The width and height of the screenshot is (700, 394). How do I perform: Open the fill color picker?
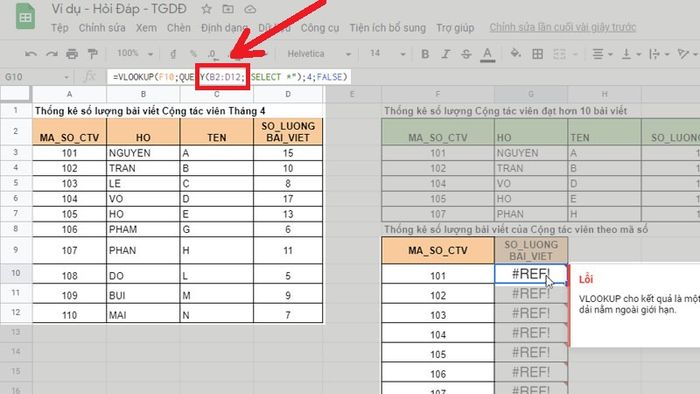tap(516, 54)
